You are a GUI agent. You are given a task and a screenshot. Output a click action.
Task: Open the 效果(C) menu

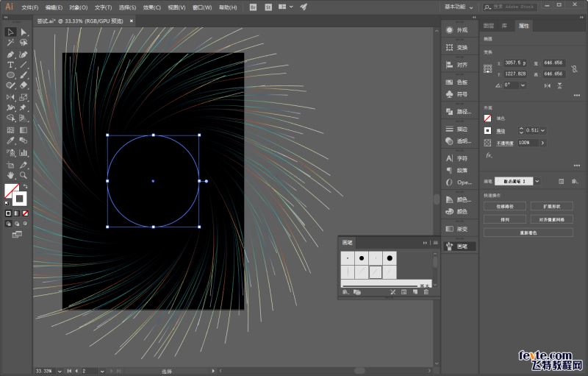point(152,7)
